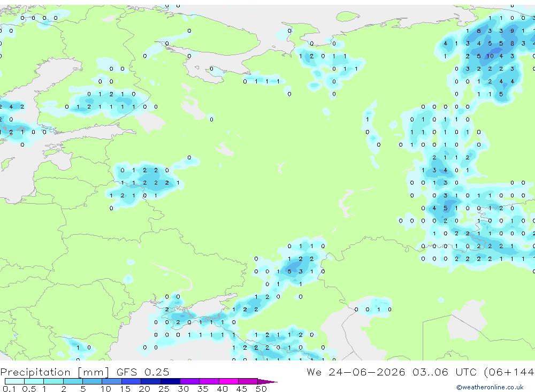Click the 10 to 15 mm legend color
The height and width of the screenshot is (392, 535).
coord(112,381)
